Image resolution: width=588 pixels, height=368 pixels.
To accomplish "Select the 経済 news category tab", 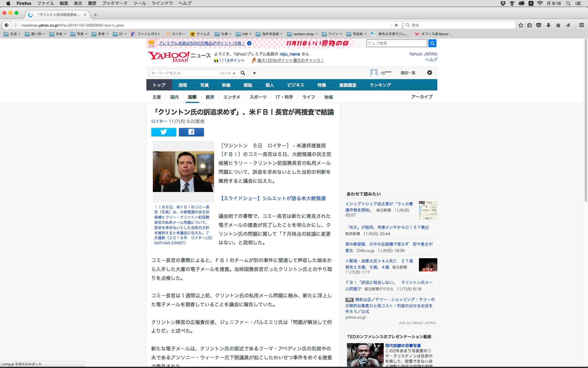I will tap(210, 97).
